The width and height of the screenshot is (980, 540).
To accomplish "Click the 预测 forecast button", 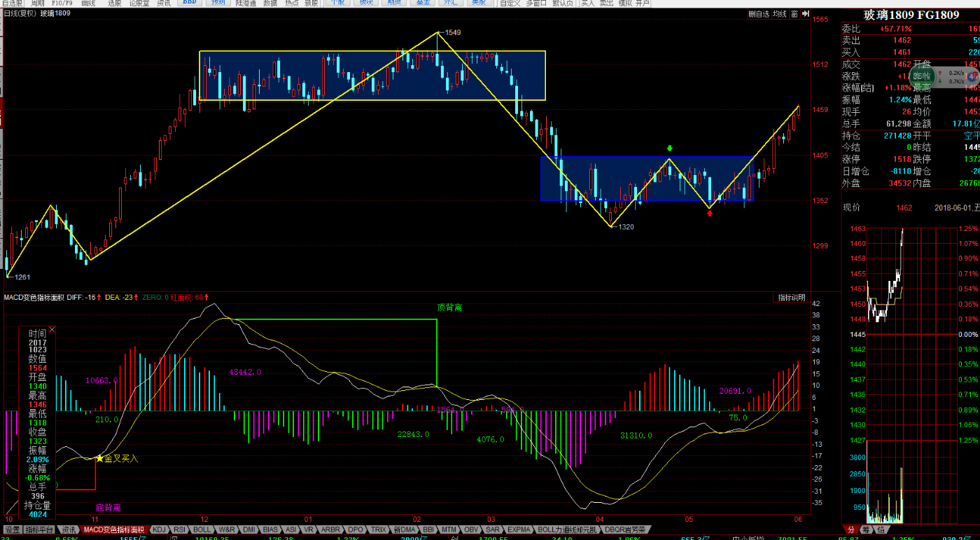I will pyautogui.click(x=218, y=3).
